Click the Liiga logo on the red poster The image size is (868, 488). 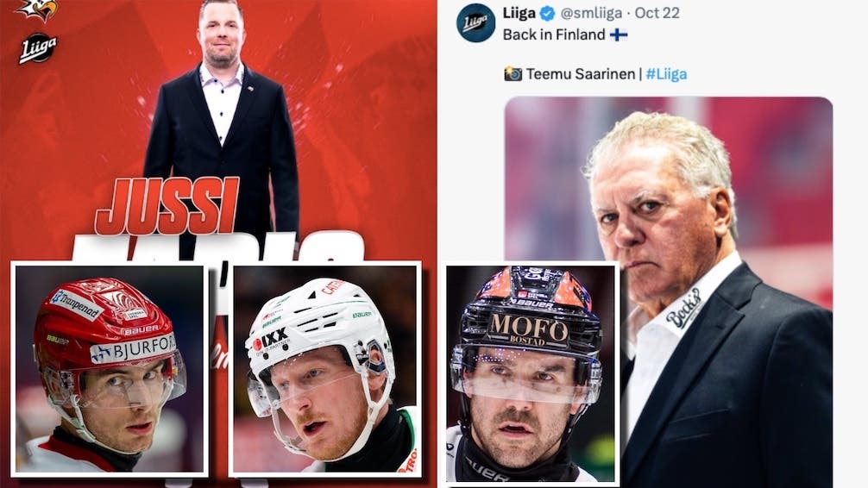pyautogui.click(x=38, y=49)
